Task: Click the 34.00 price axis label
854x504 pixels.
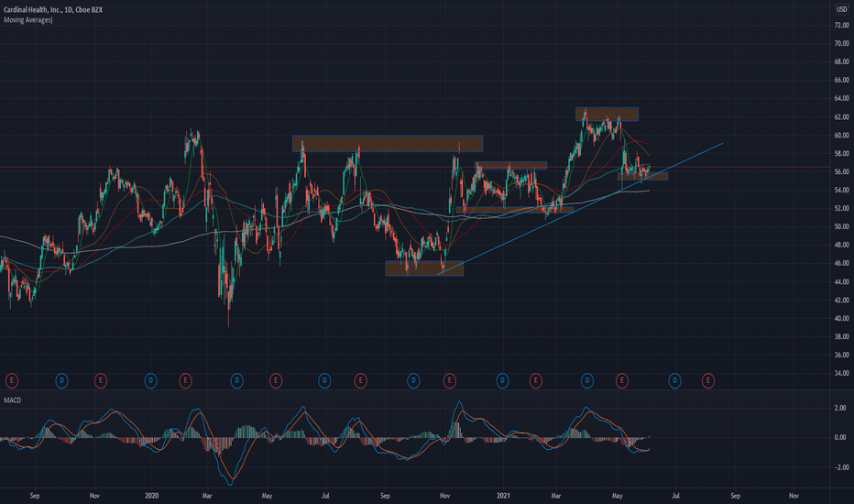Action: (841, 373)
